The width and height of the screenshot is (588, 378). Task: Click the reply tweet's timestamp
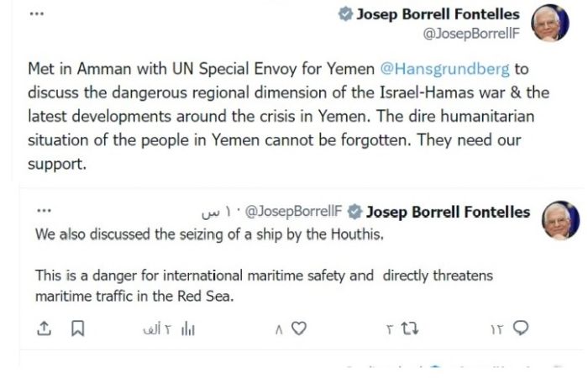pyautogui.click(x=218, y=211)
